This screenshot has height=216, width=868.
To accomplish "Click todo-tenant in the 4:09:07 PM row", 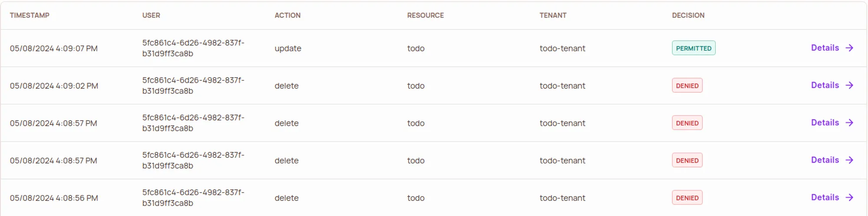I will point(562,49).
